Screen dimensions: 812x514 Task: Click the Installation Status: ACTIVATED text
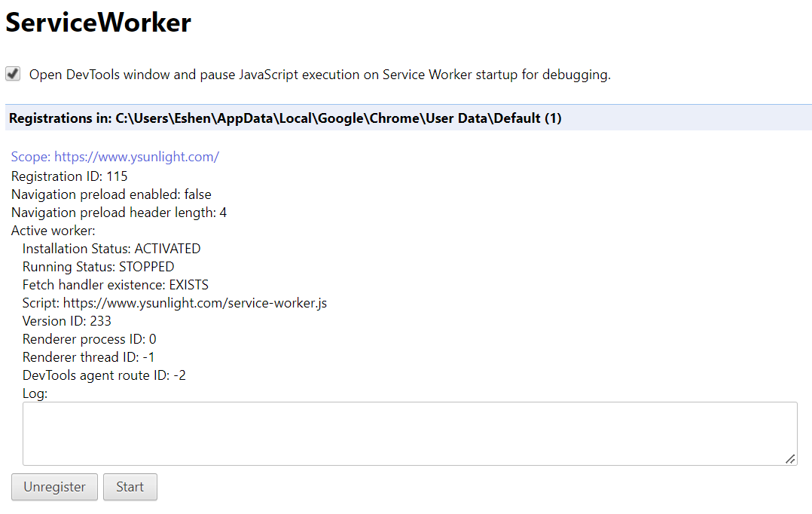pyautogui.click(x=111, y=249)
